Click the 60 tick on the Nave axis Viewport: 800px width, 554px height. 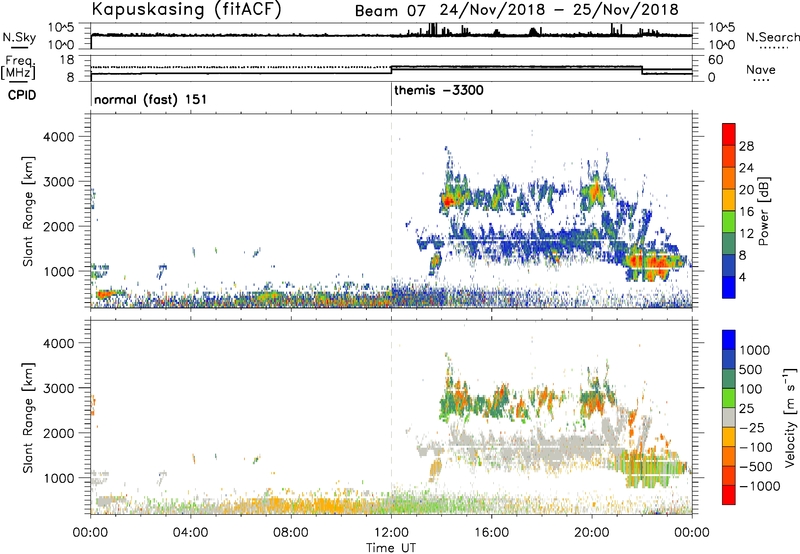[715, 60]
